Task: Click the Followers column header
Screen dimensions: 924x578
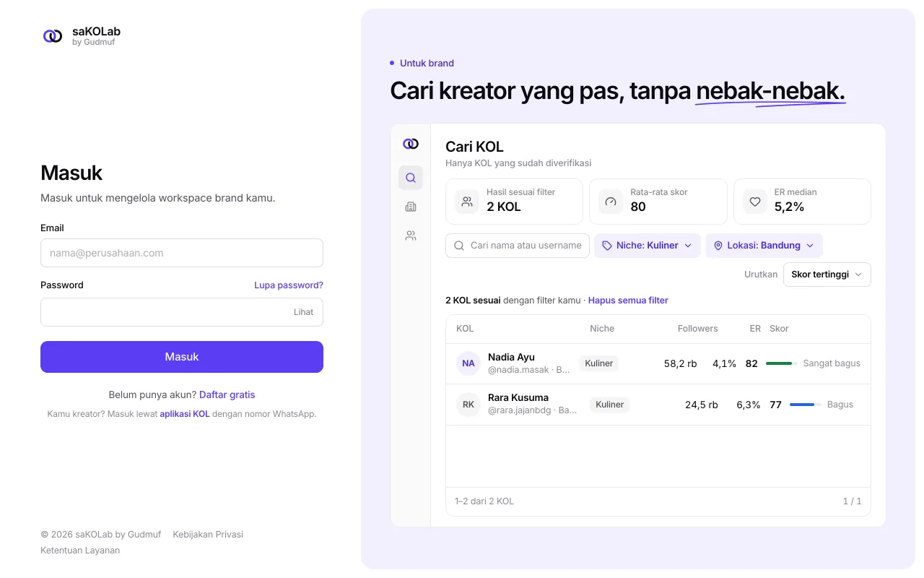Action: click(697, 329)
